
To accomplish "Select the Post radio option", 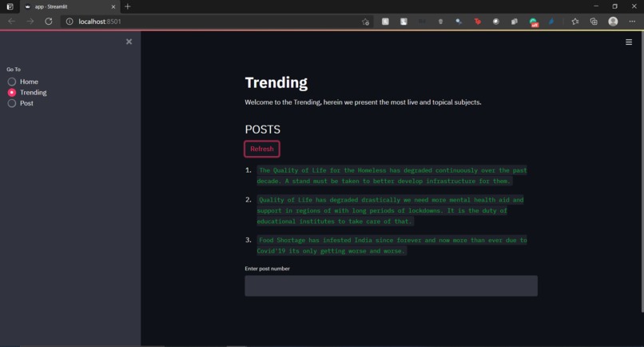I will (21, 103).
